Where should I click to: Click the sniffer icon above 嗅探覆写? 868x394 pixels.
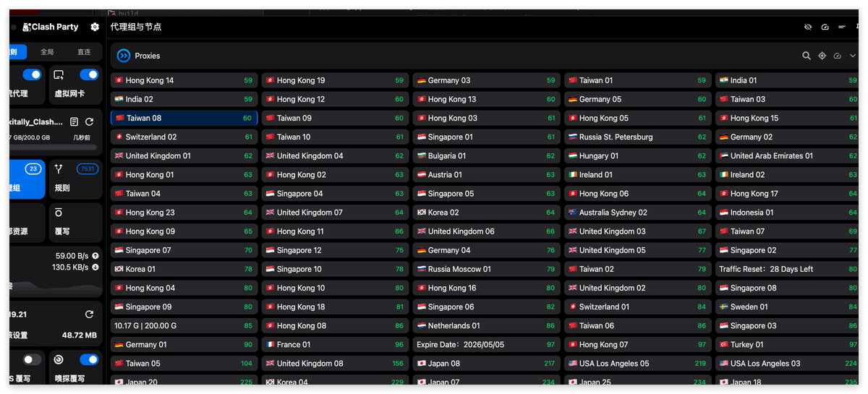coord(59,359)
